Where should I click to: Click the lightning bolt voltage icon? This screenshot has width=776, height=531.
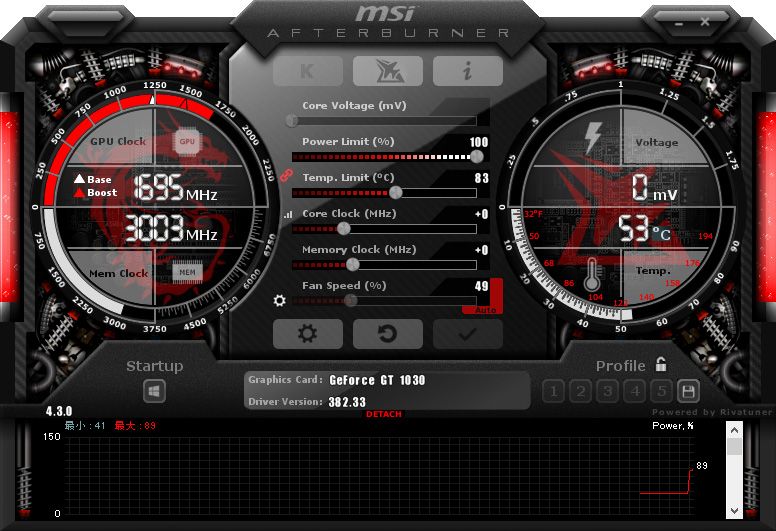point(593,137)
